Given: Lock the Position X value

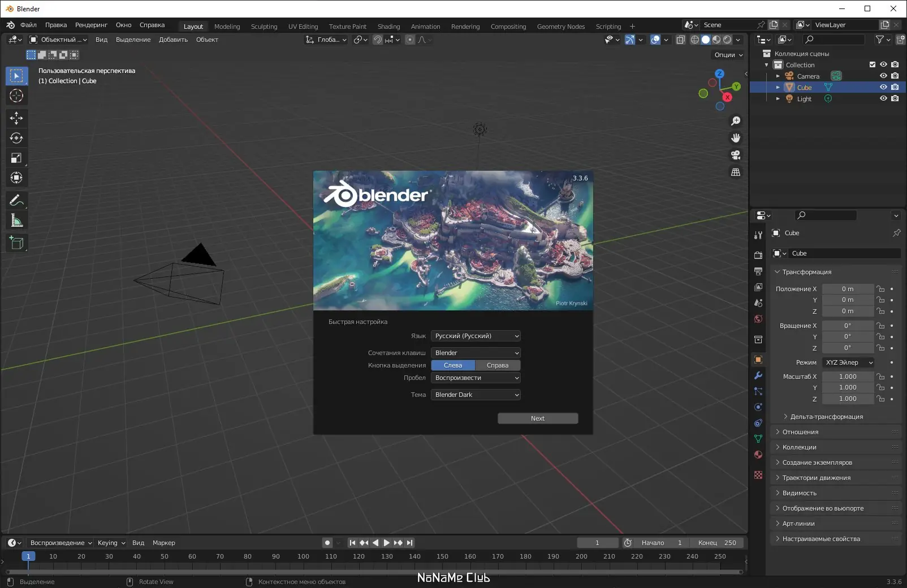Looking at the screenshot, I should [x=880, y=289].
